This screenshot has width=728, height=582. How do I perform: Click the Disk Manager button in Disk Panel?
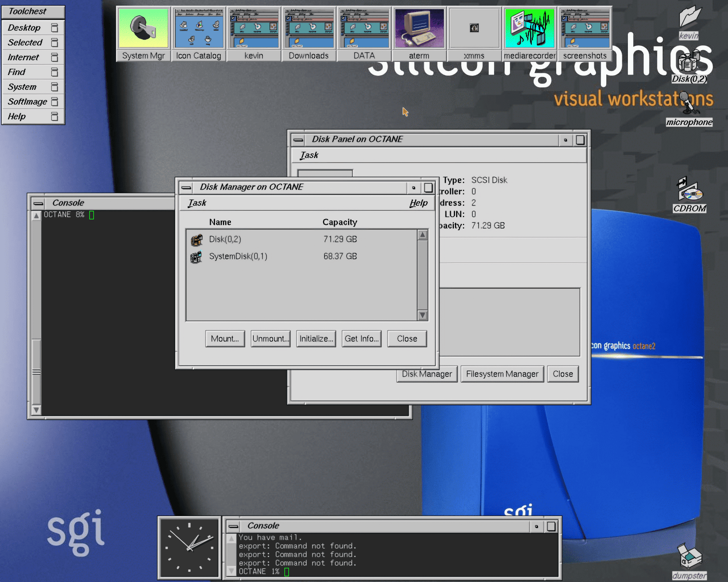point(427,374)
